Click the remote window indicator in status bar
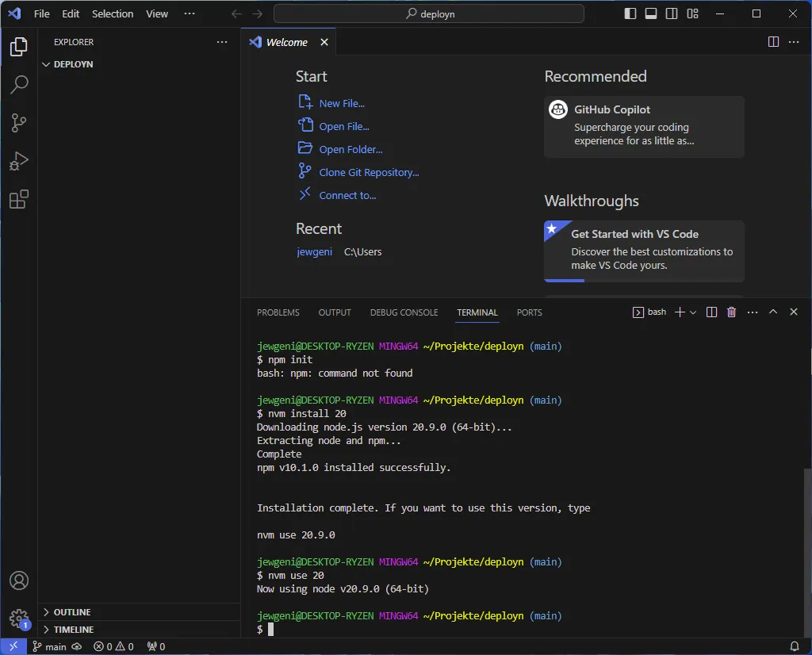 [13, 646]
